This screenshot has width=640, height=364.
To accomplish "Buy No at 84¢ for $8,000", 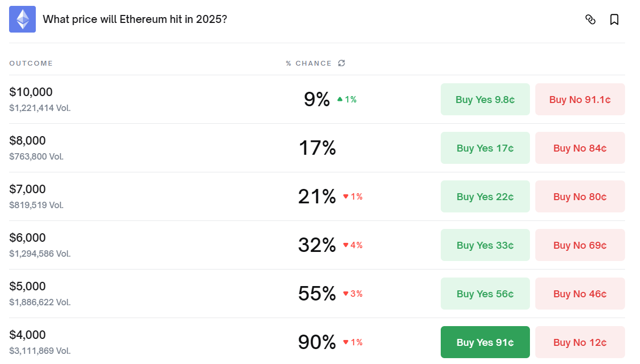I will click(580, 148).
